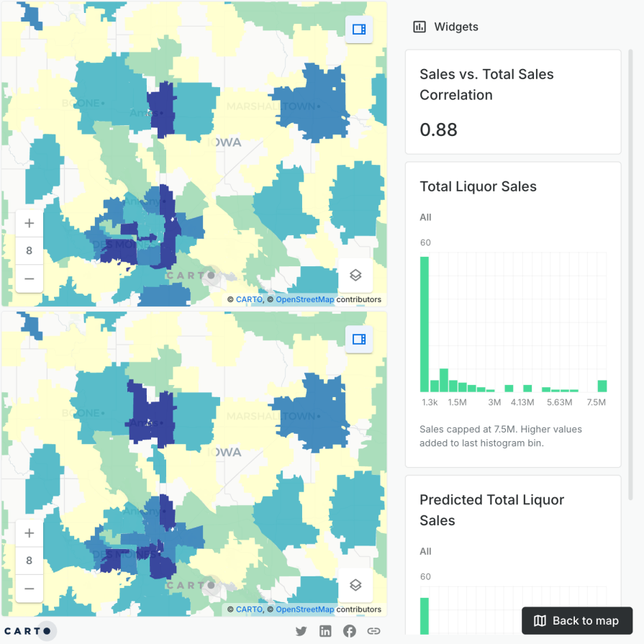Click the Back to map button

(x=577, y=620)
